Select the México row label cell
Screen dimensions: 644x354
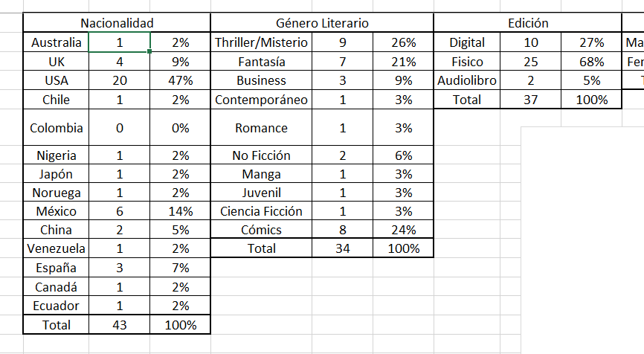tap(56, 211)
